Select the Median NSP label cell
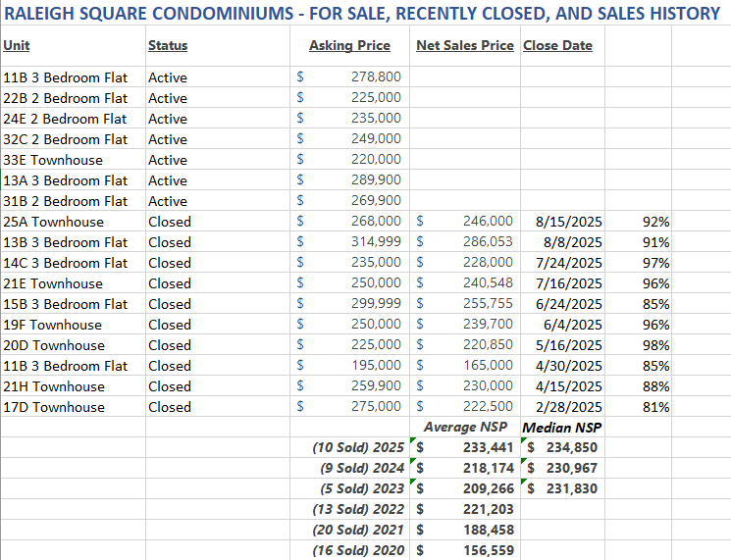 (x=561, y=428)
